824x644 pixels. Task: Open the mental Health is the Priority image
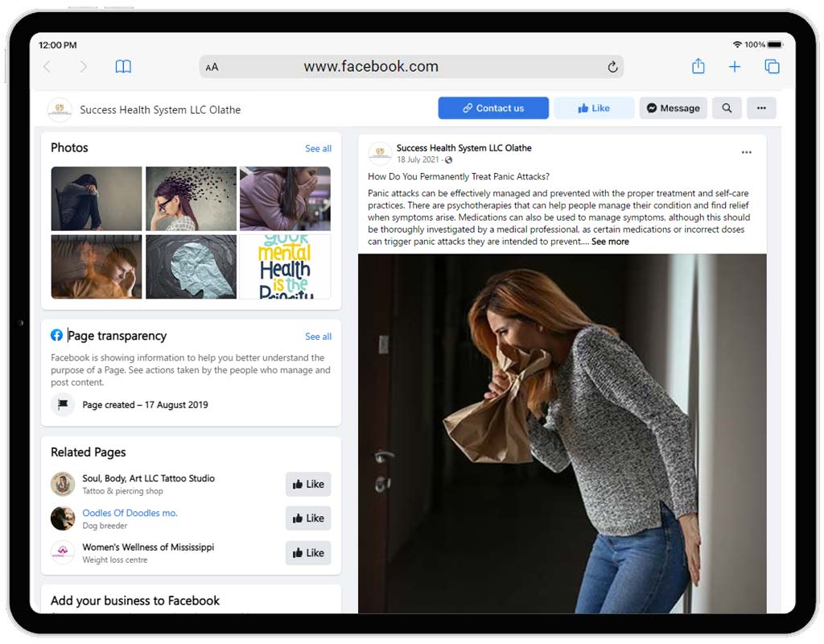[x=285, y=266]
